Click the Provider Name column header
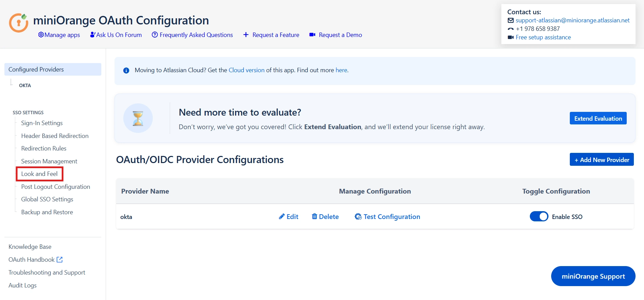Viewport: 644px width, 300px height. click(x=145, y=191)
